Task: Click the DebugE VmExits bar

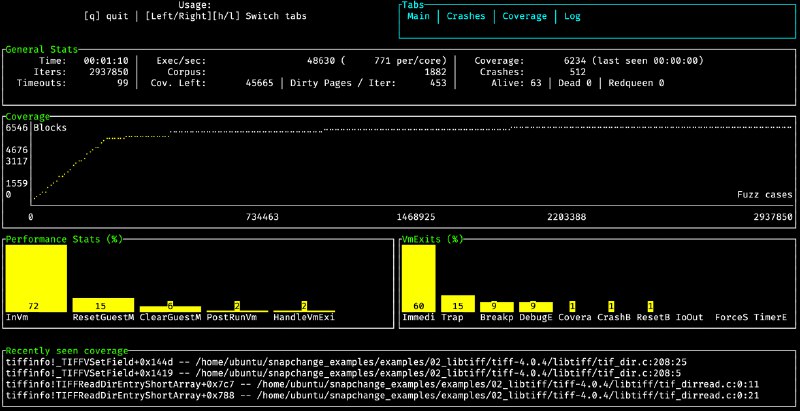Action: pos(536,306)
